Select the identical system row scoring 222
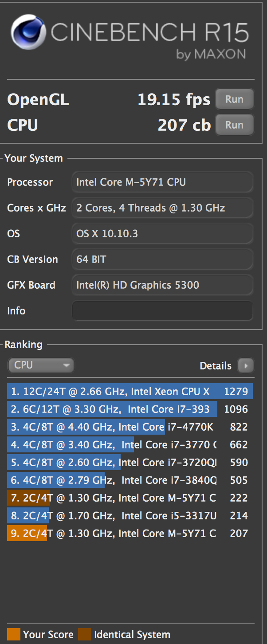This screenshot has height=644, width=267. [130, 498]
